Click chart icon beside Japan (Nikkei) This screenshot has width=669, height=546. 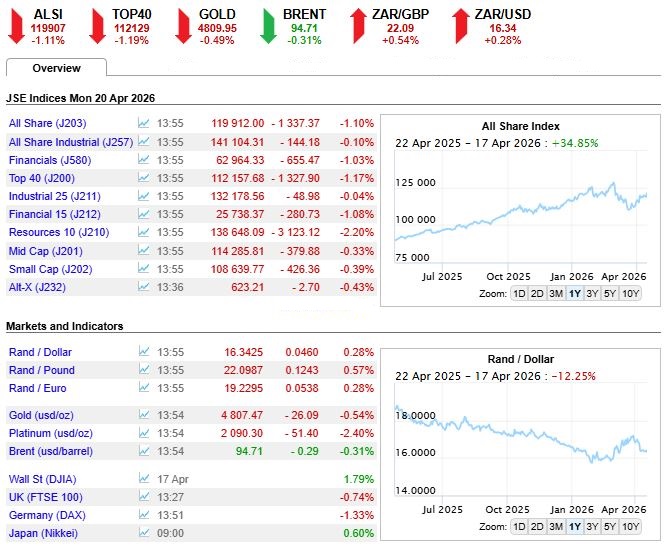click(144, 533)
